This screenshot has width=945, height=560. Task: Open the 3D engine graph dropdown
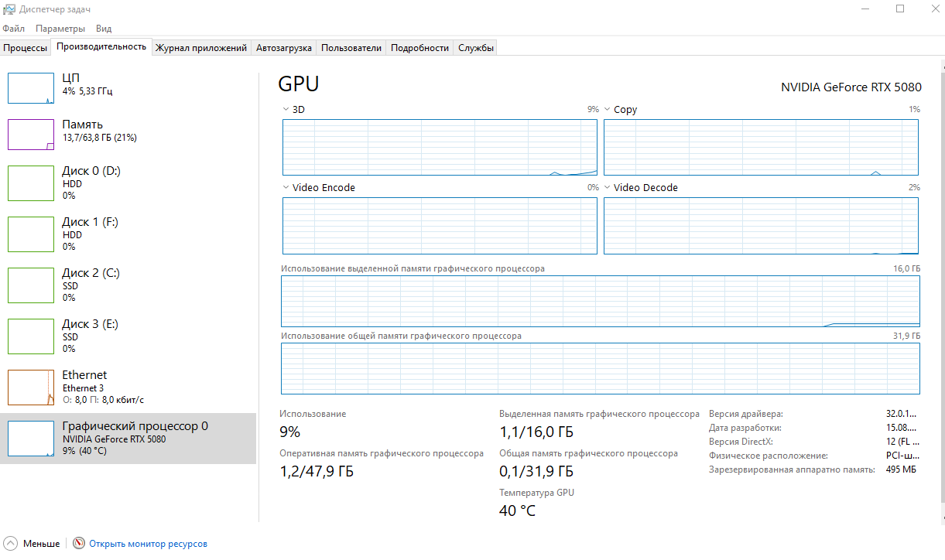coord(286,110)
